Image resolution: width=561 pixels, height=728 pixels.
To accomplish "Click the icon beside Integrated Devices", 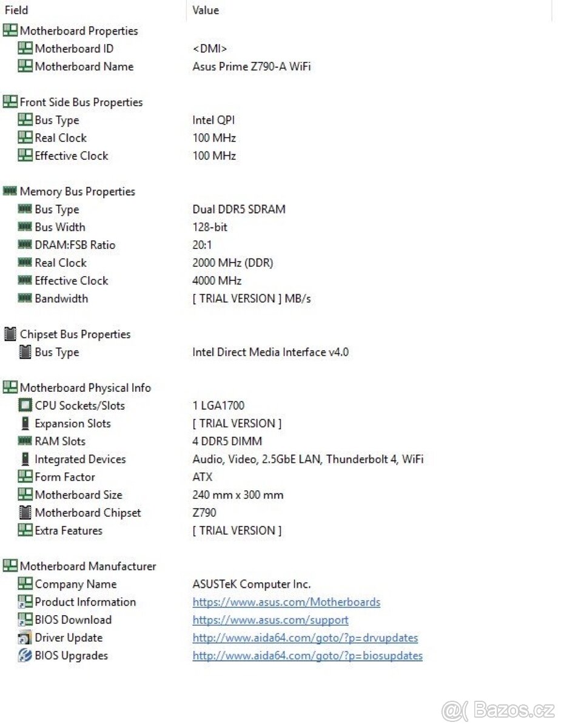I will (x=25, y=459).
